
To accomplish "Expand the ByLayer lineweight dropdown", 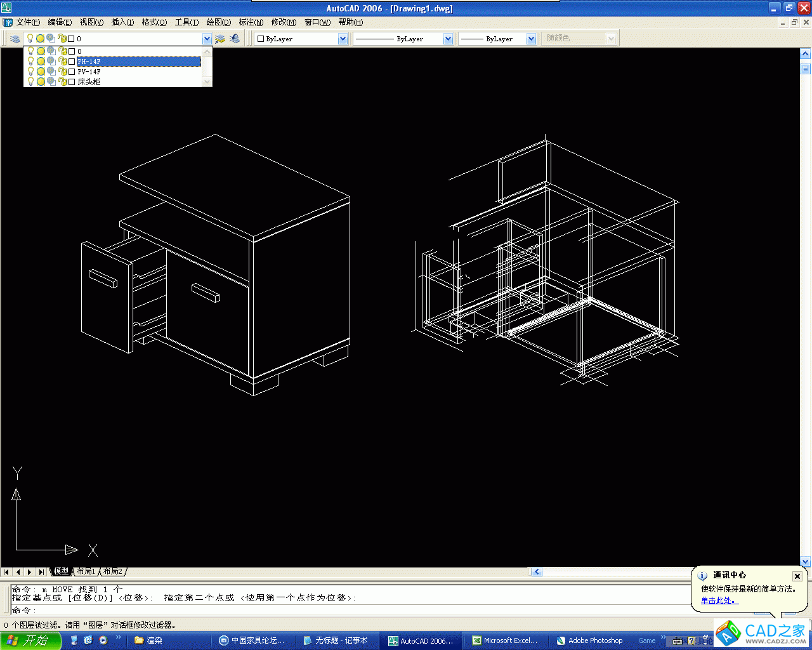I will pyautogui.click(x=532, y=39).
